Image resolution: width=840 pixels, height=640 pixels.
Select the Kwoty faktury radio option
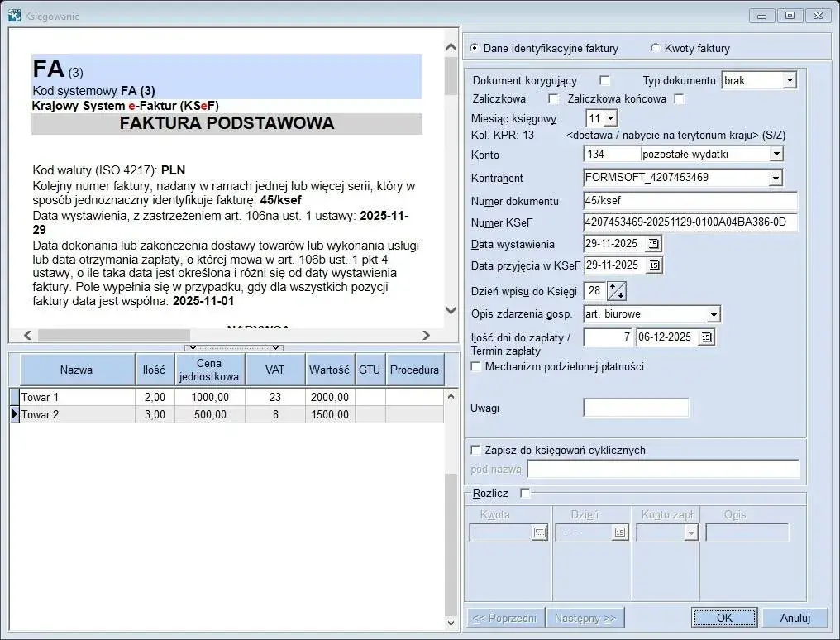pos(656,48)
